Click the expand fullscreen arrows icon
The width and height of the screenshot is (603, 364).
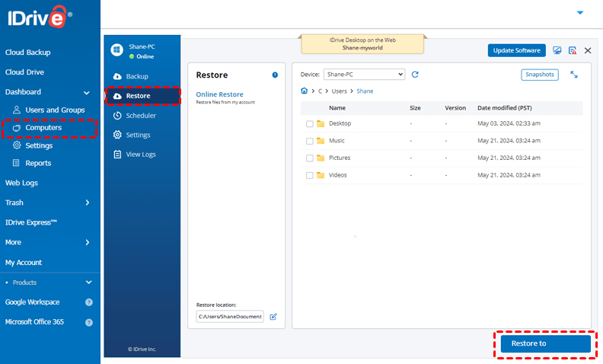pyautogui.click(x=574, y=75)
